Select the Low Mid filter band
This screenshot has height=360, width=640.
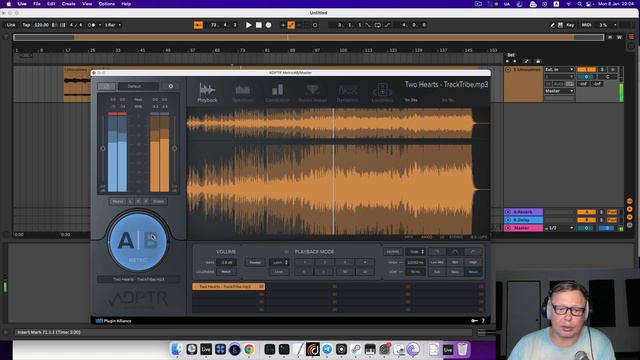coord(437,262)
